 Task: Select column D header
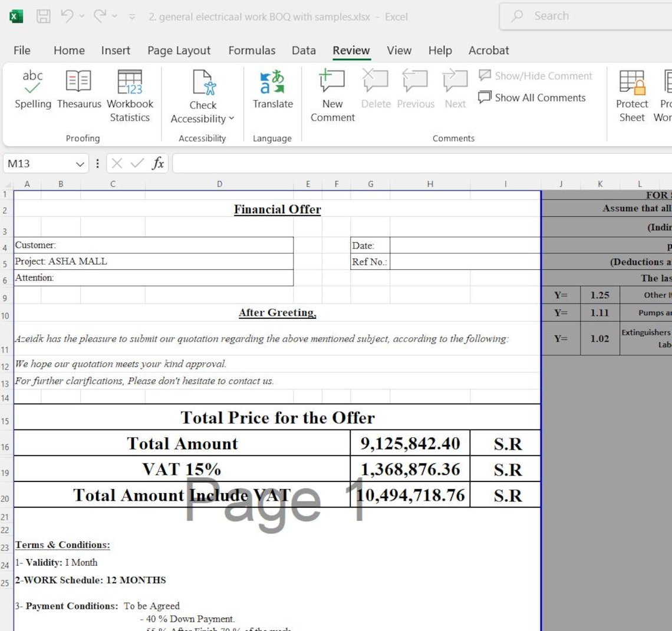(x=219, y=184)
